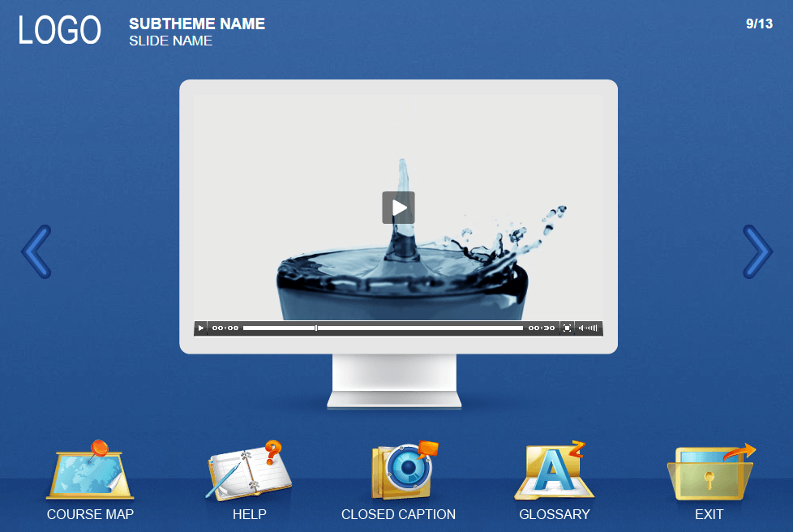
Task: Click the EXIT label
Action: click(709, 514)
